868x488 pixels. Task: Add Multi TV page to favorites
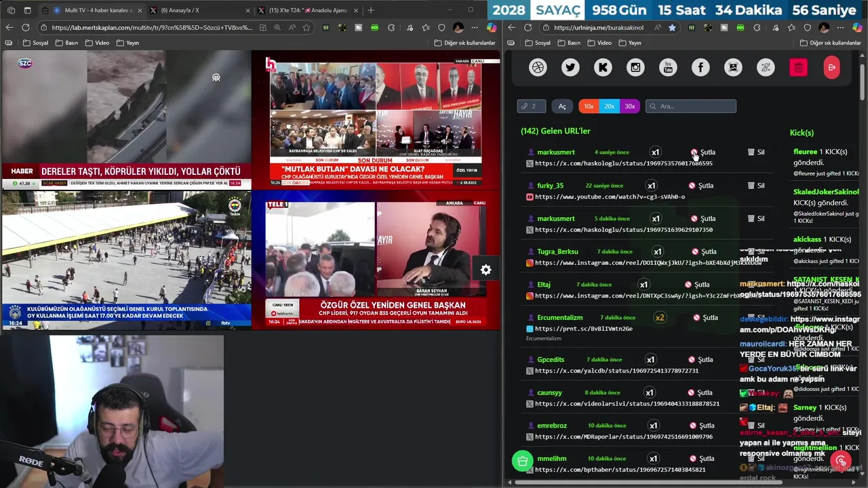click(307, 28)
